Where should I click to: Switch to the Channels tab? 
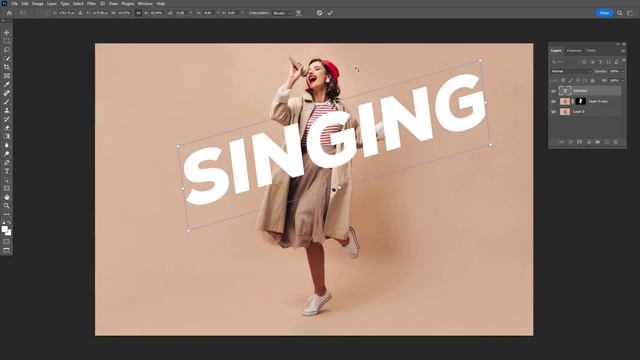coord(574,51)
